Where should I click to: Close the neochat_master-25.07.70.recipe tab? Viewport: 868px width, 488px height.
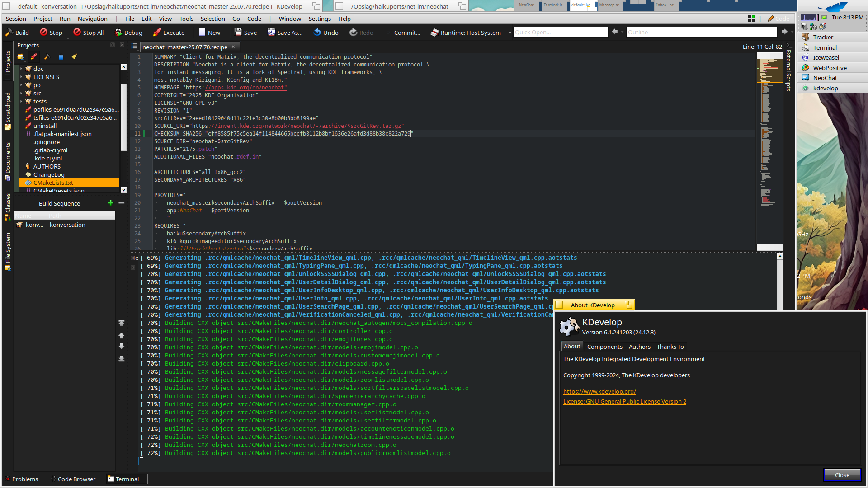click(233, 47)
